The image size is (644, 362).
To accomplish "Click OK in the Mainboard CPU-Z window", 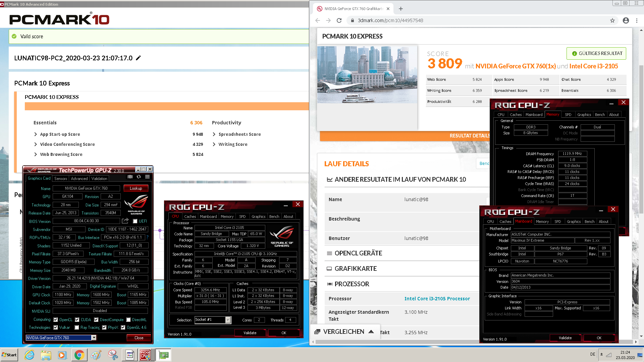I will click(599, 338).
